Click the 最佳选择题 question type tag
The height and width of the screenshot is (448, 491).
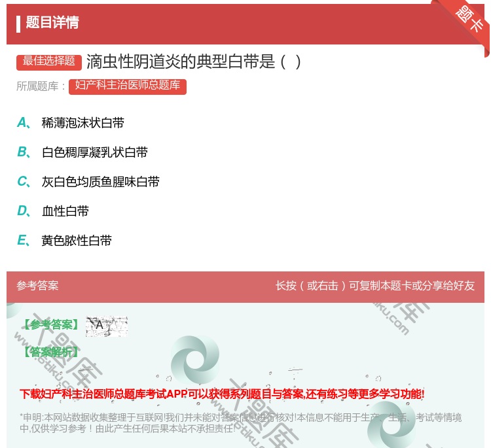click(x=49, y=61)
